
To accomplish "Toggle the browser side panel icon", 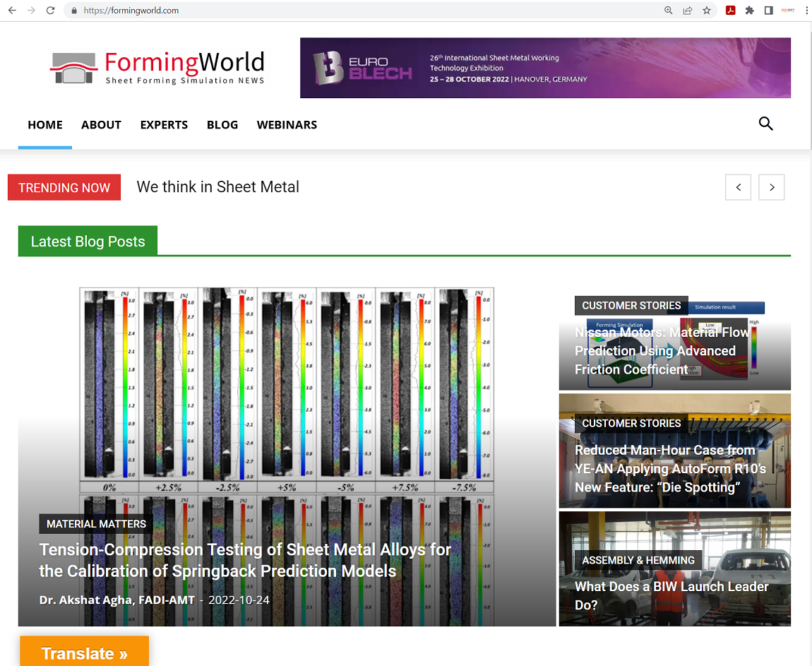I will (768, 11).
